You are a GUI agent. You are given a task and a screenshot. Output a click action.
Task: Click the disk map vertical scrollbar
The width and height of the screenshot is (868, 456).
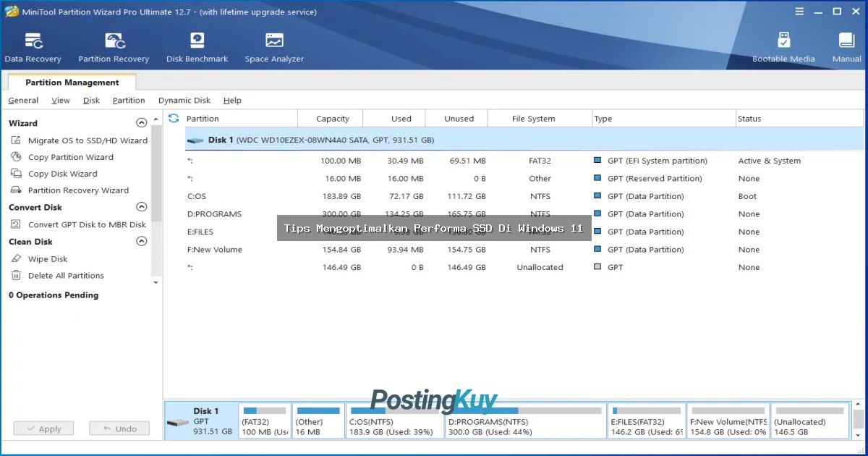pyautogui.click(x=858, y=420)
